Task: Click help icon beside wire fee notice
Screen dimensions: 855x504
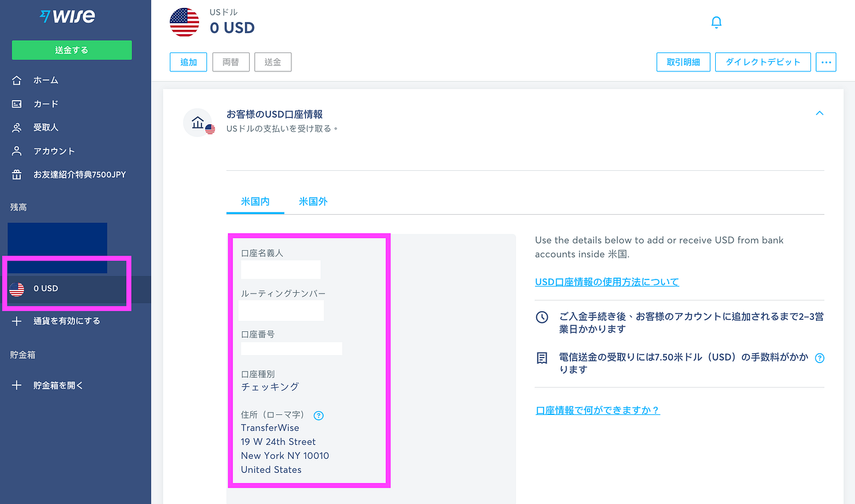Action: (x=820, y=358)
